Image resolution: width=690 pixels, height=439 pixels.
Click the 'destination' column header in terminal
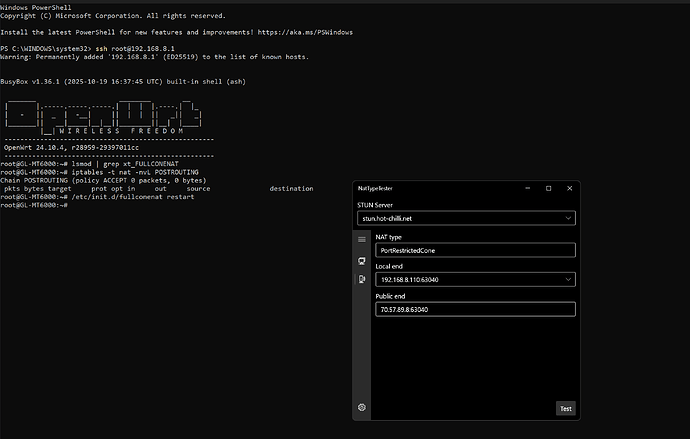tap(291, 188)
